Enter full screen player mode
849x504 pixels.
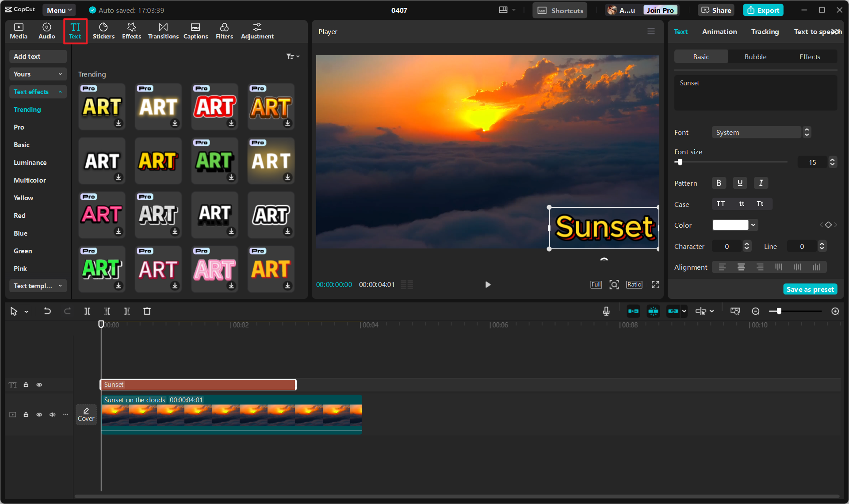pyautogui.click(x=655, y=285)
